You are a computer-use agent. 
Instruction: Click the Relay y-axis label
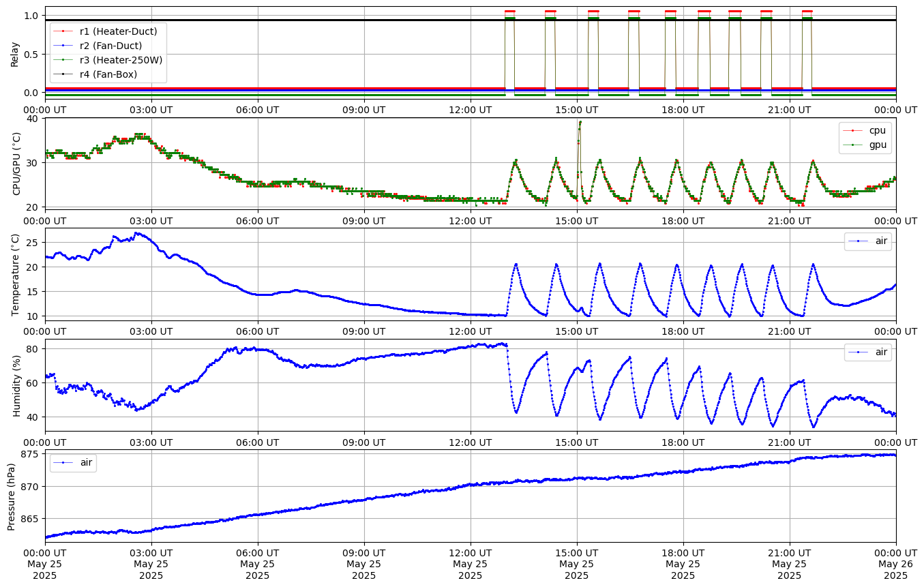pyautogui.click(x=14, y=53)
